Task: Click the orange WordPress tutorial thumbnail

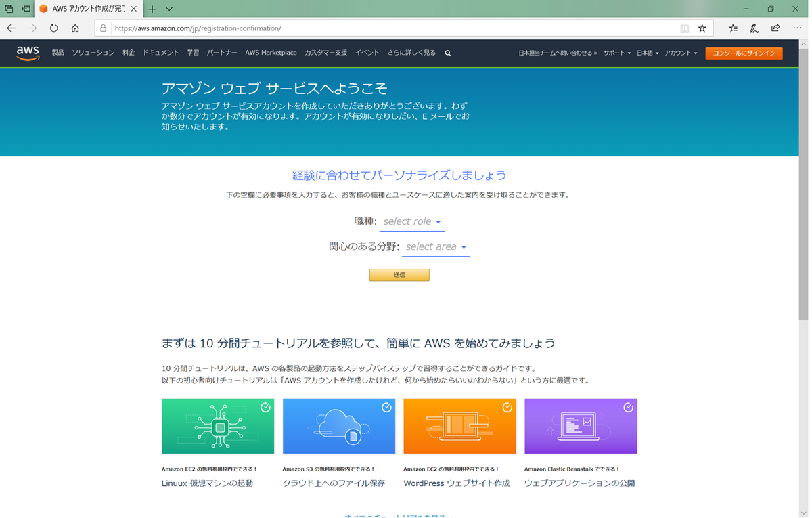Action: click(x=459, y=426)
